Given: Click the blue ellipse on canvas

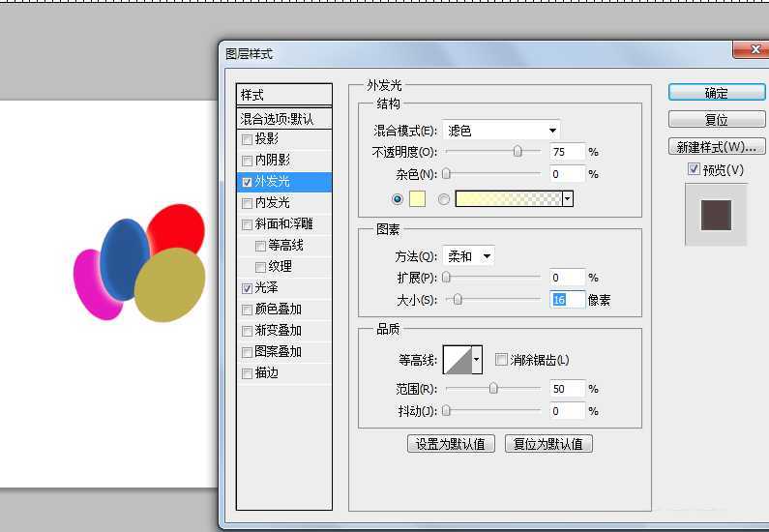Looking at the screenshot, I should click(124, 259).
